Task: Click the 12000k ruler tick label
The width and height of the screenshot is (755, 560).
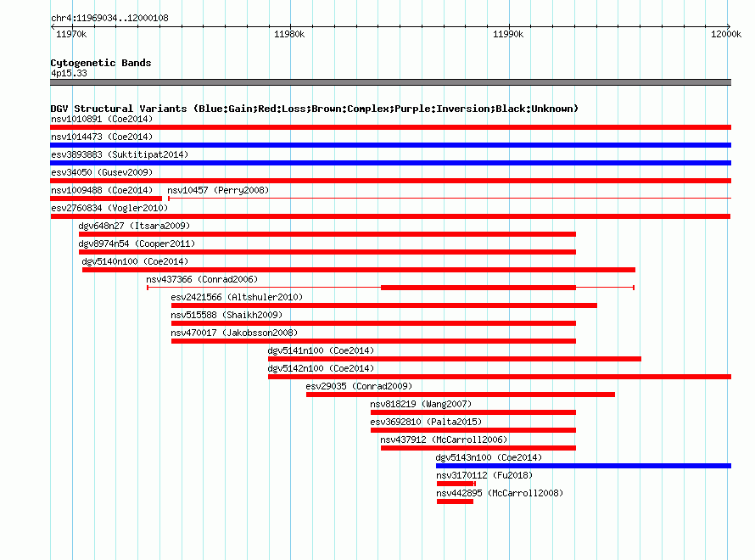Action: (x=726, y=34)
